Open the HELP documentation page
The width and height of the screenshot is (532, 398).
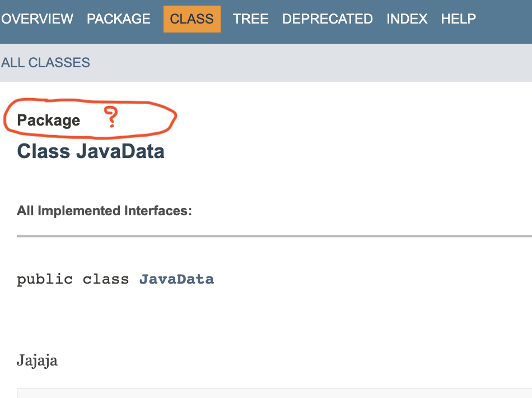(458, 18)
